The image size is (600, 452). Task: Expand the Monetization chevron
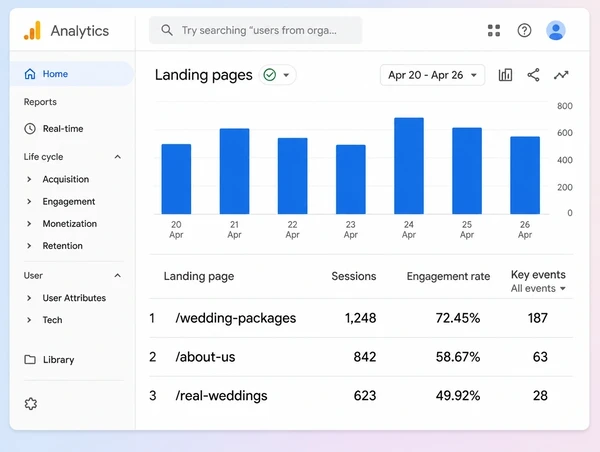pos(29,224)
